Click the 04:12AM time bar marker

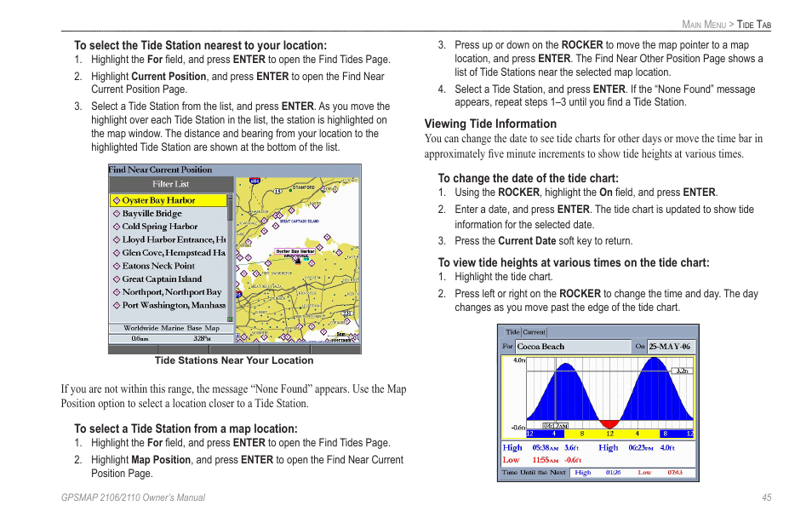click(556, 426)
